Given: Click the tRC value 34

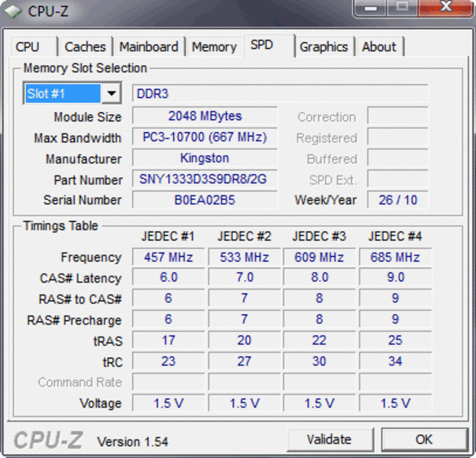Looking at the screenshot, I should pyautogui.click(x=395, y=361).
